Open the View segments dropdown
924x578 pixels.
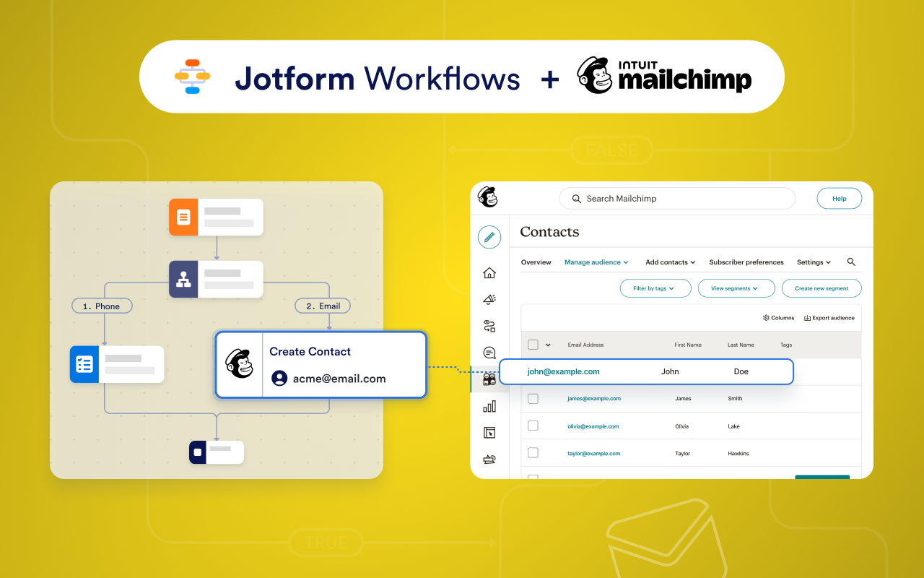[x=736, y=288]
